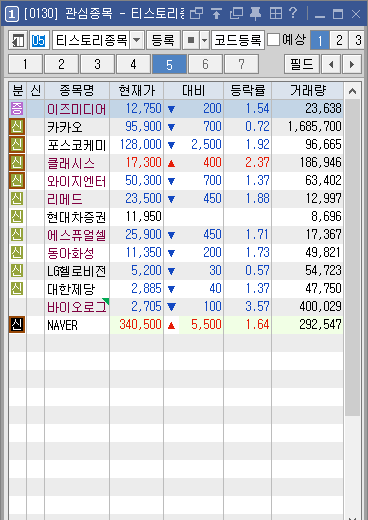The height and width of the screenshot is (520, 368).
Task: Switch to group tab 7
Action: click(x=241, y=64)
